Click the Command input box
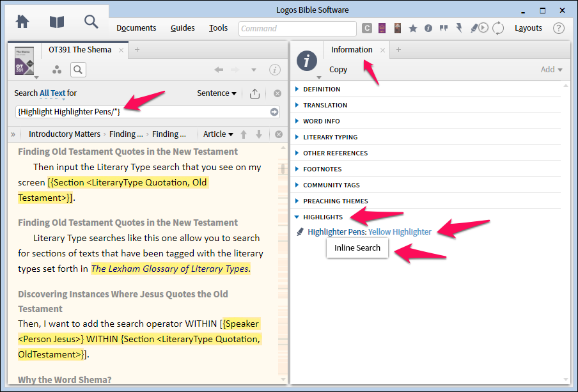578x392 pixels. coord(297,28)
